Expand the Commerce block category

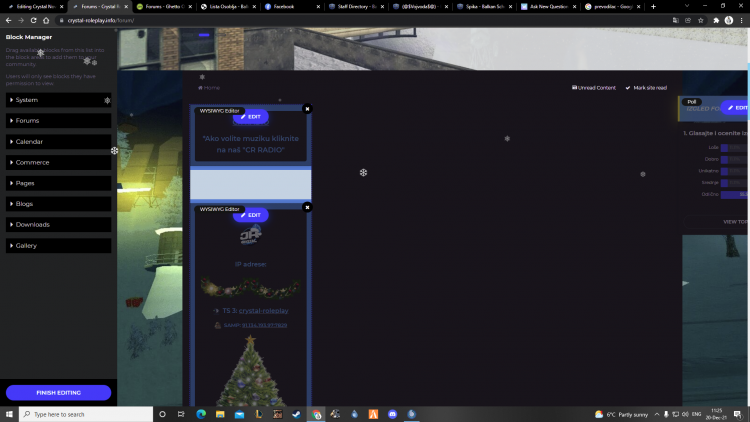coord(58,162)
